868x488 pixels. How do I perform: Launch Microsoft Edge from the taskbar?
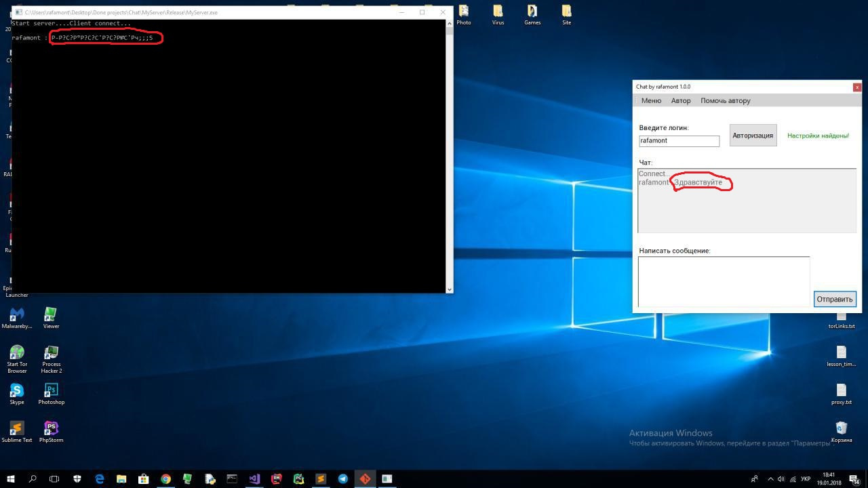[x=99, y=479]
